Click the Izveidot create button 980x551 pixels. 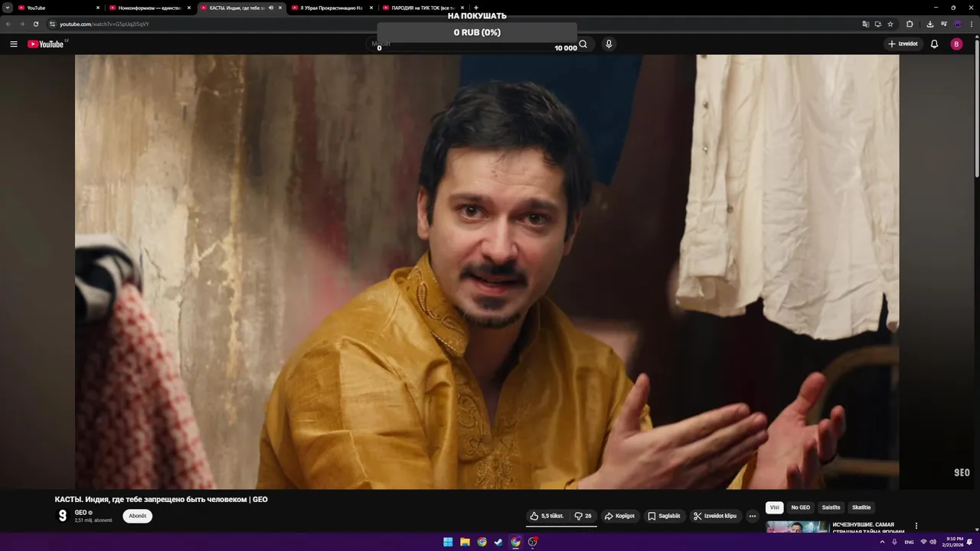[x=903, y=44]
